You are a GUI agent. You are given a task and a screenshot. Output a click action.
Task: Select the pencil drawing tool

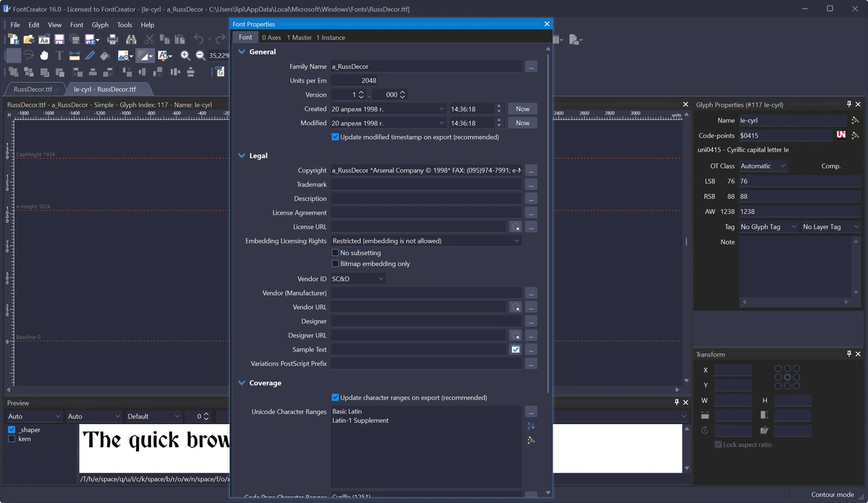(x=90, y=55)
